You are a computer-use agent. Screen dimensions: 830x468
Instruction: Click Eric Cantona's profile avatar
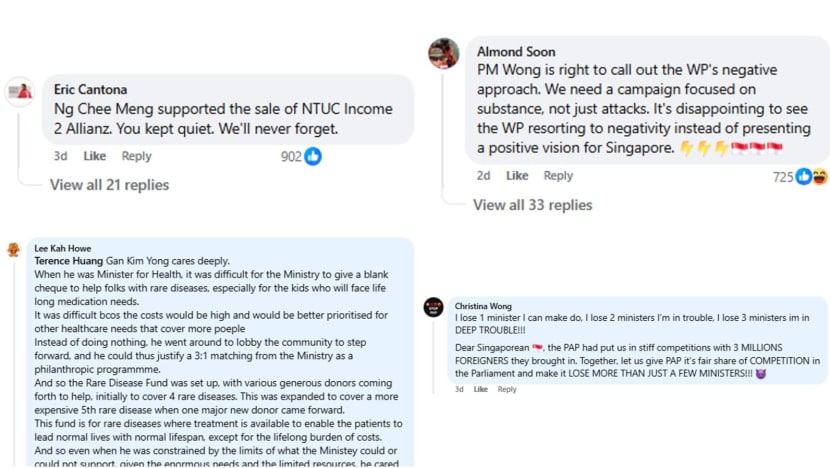[x=20, y=91]
